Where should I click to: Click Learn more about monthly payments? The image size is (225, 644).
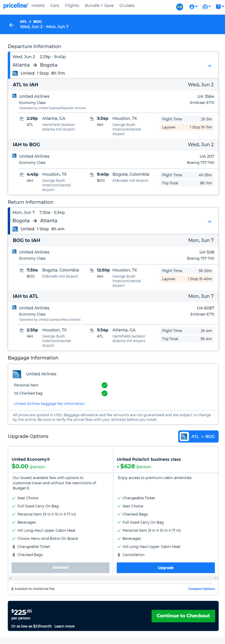coord(64,627)
